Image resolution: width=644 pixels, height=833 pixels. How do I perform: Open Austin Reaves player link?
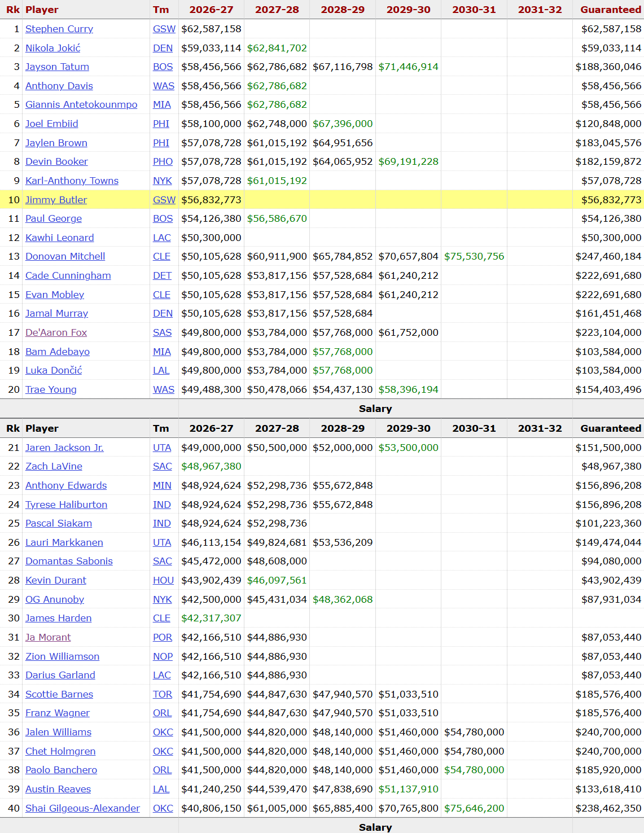coord(58,789)
